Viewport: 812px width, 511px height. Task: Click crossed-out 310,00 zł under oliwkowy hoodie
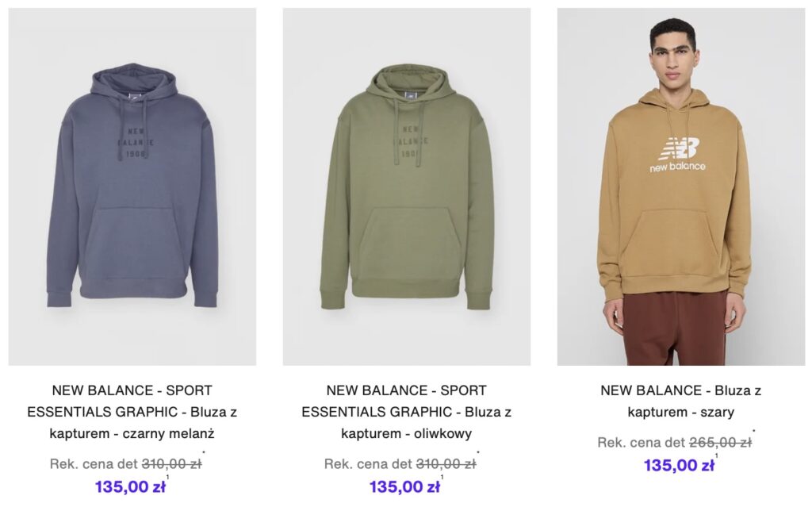click(446, 464)
